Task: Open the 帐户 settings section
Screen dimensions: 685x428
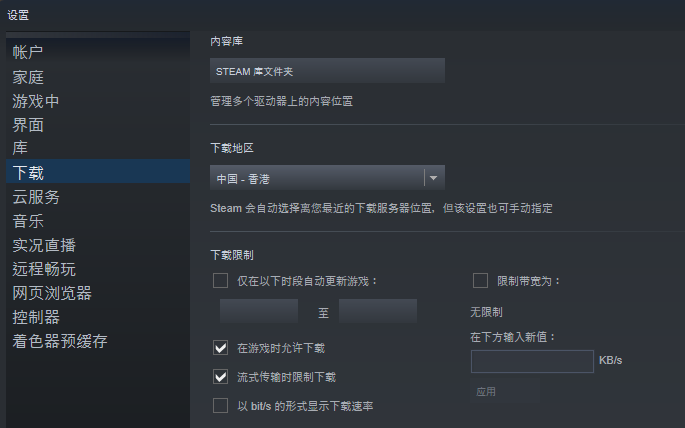Action: tap(28, 52)
